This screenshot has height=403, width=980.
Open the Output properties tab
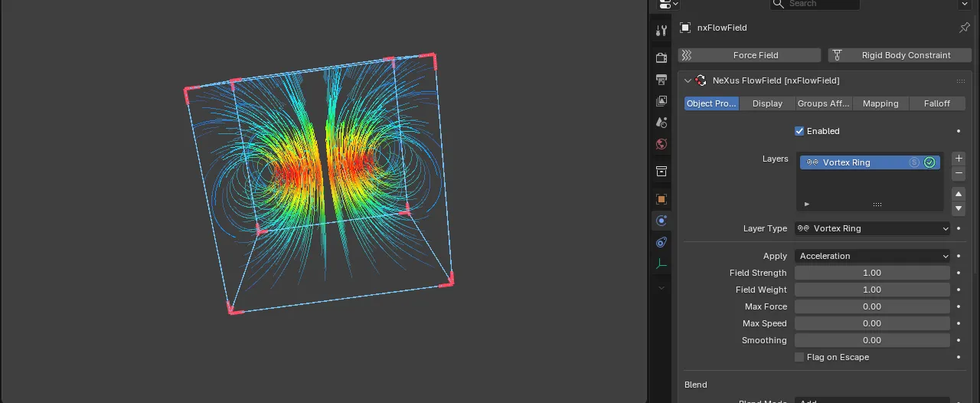point(661,80)
